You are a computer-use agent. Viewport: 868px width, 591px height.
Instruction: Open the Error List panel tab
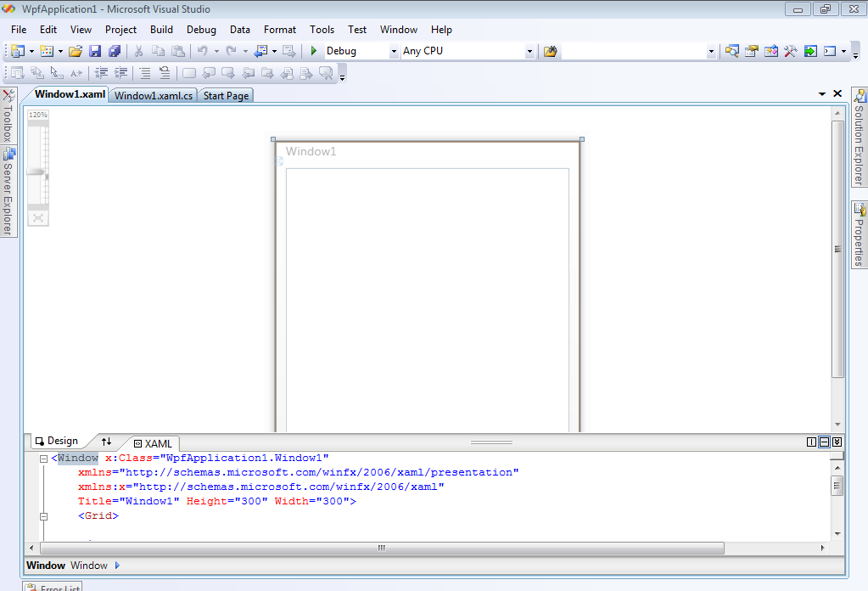coord(53,587)
